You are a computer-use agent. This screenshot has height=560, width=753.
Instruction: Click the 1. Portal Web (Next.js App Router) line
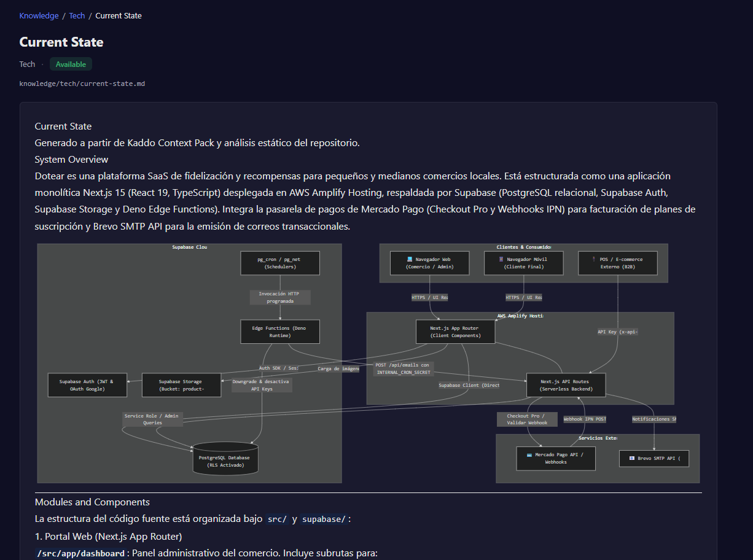108,536
